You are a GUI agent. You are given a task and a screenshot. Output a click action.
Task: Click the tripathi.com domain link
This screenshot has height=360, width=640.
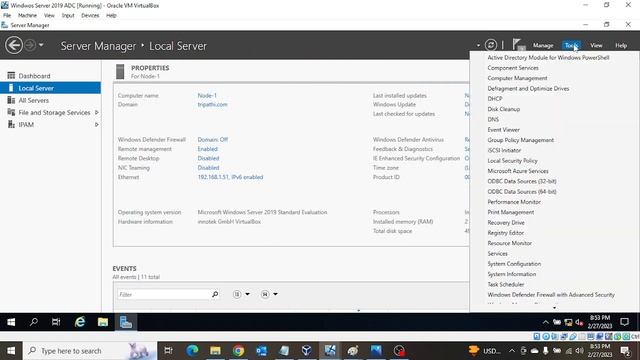click(x=212, y=104)
